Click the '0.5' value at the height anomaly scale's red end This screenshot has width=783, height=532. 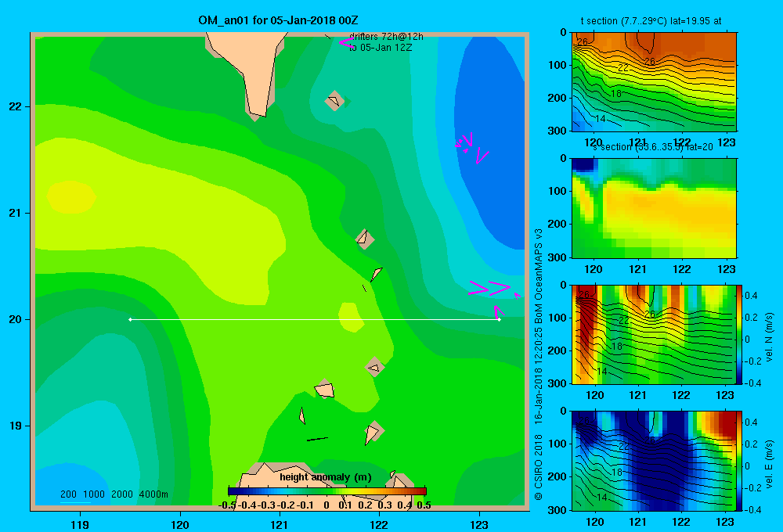pos(424,505)
